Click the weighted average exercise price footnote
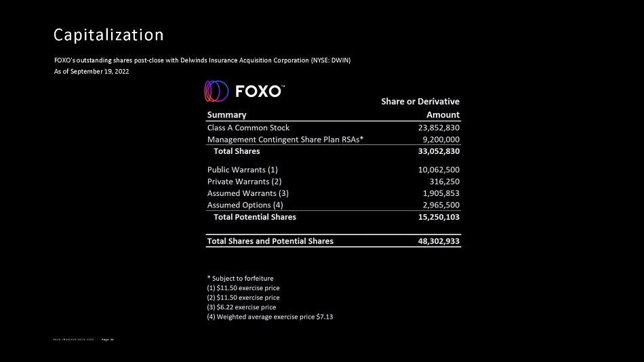This screenshot has width=644, height=362. (x=270, y=317)
